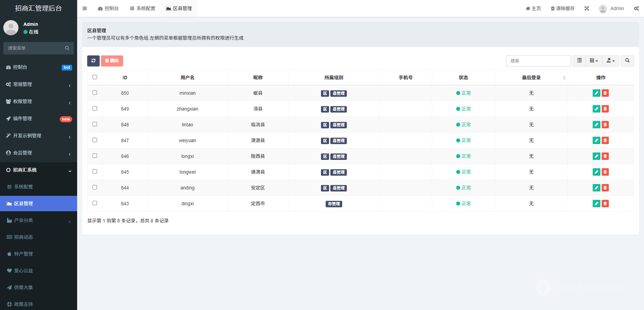Click the table 搜索 input field
The image size is (644, 310).
(538, 61)
